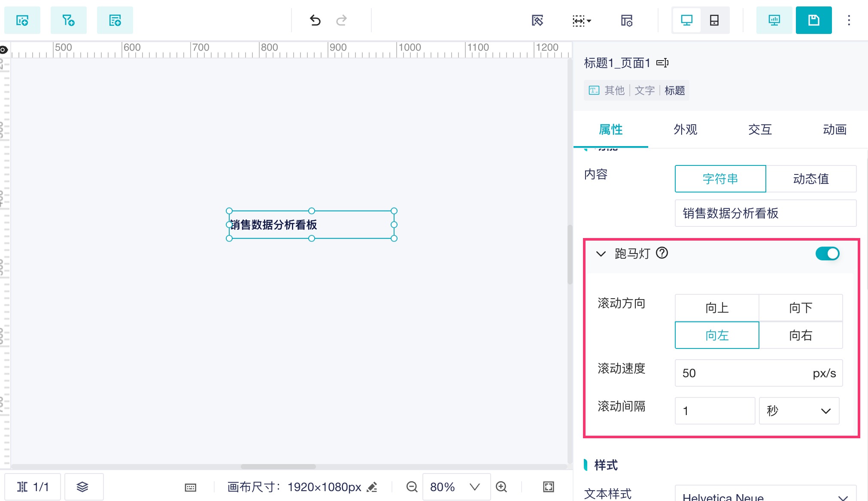
Task: Switch to the 外观 tab
Action: click(x=685, y=129)
